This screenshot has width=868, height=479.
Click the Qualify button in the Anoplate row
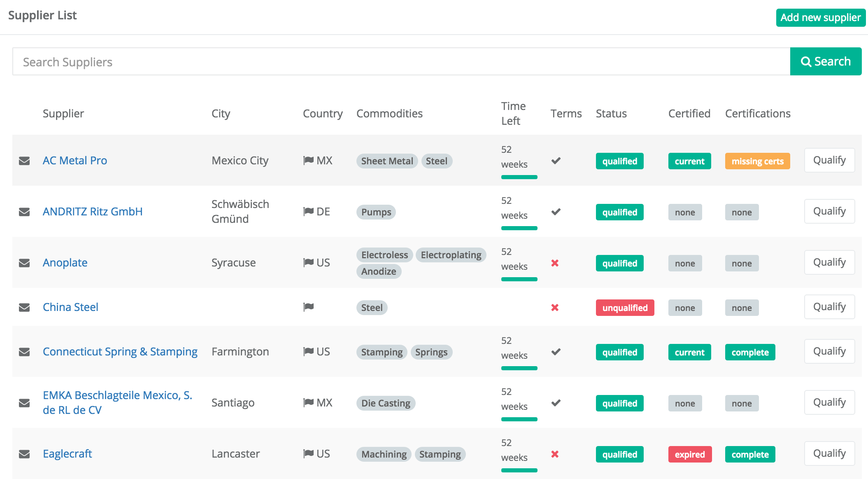coord(829,262)
